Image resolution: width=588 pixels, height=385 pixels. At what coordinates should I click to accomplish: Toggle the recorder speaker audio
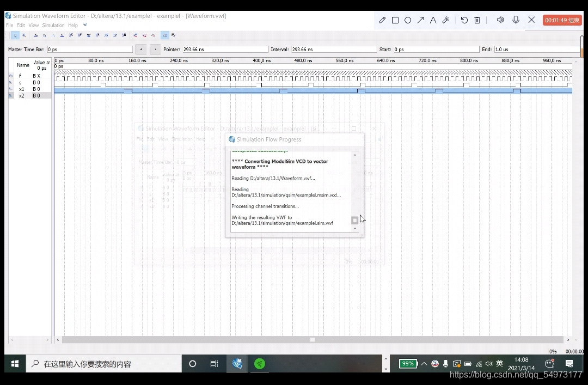tap(500, 20)
